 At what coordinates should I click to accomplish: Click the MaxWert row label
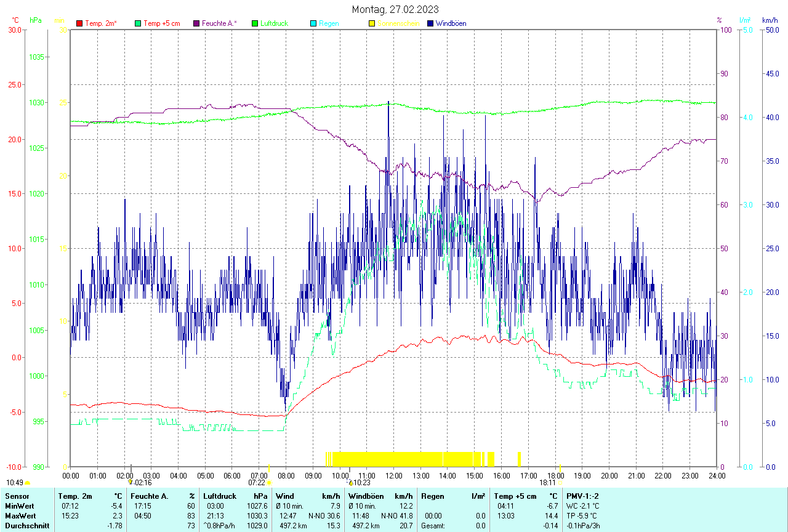pyautogui.click(x=21, y=515)
